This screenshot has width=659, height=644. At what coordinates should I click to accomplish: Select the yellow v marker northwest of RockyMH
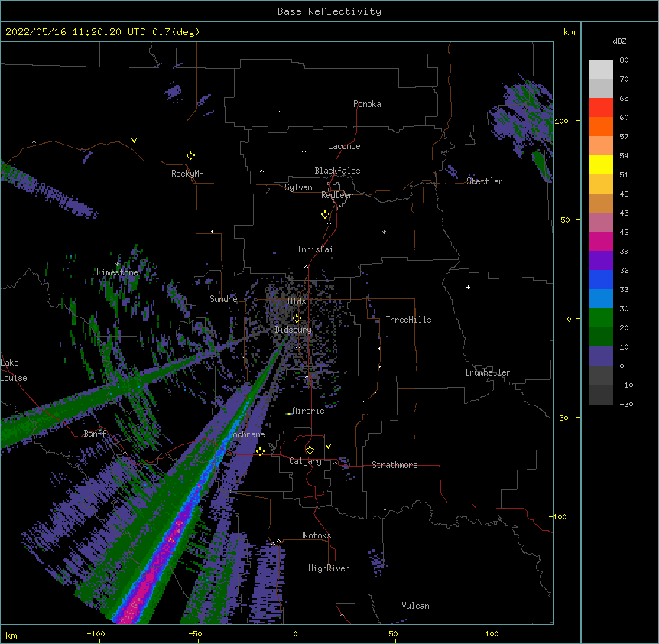pyautogui.click(x=134, y=141)
